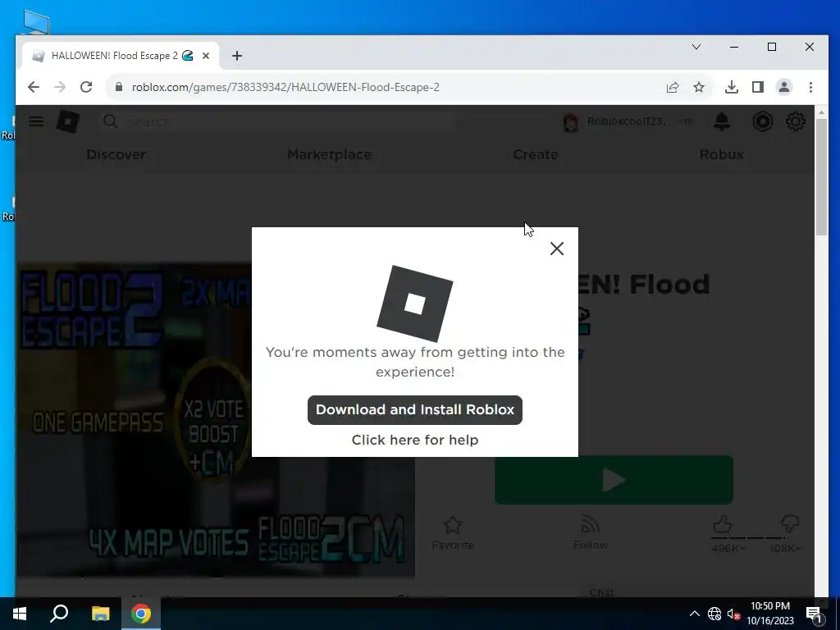The image size is (840, 630).
Task: Go to Marketplace page
Action: 329,154
